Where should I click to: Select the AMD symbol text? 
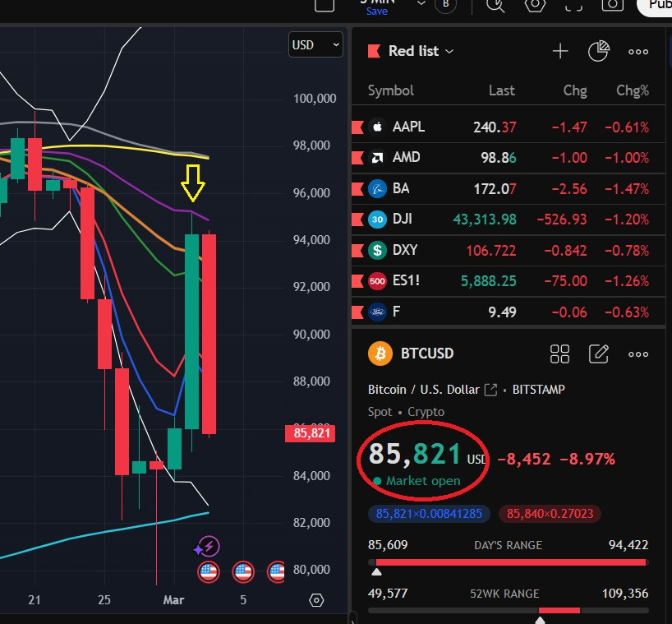pos(406,157)
